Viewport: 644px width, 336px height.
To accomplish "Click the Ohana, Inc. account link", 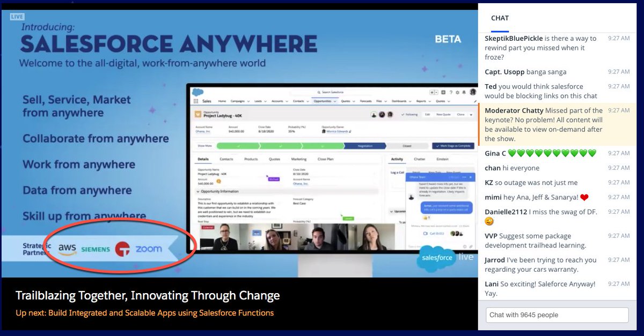I will (x=203, y=131).
